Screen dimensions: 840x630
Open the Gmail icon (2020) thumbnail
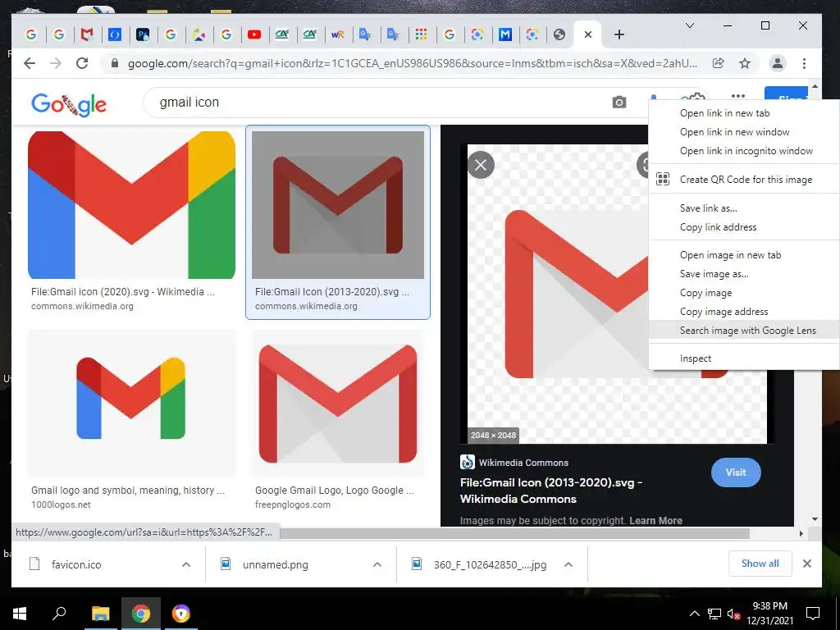tap(131, 205)
